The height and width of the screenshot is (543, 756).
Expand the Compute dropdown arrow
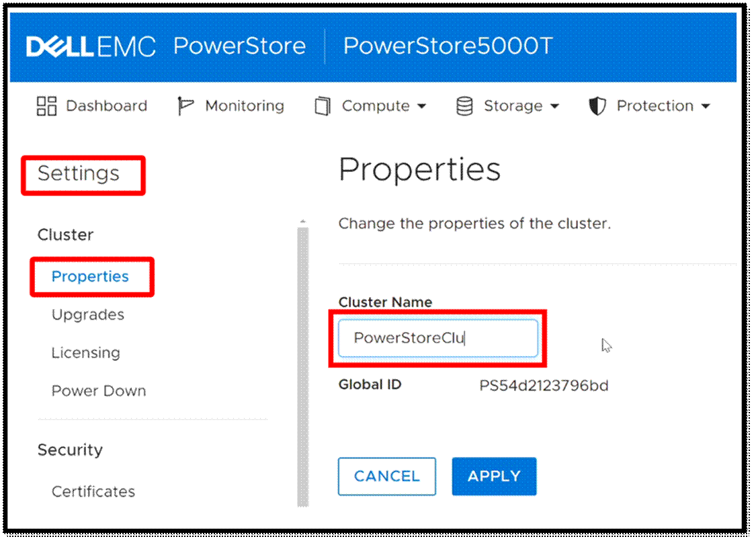click(x=422, y=107)
